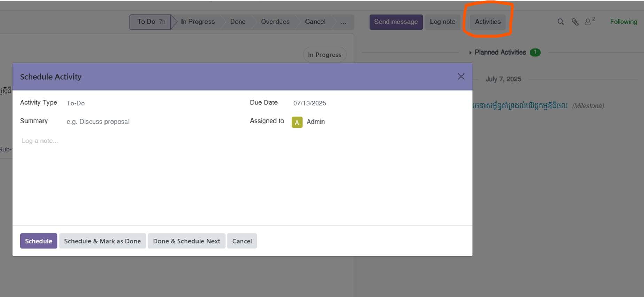This screenshot has width=644, height=297.
Task: Open attachments via the paperclip icon
Action: point(575,22)
